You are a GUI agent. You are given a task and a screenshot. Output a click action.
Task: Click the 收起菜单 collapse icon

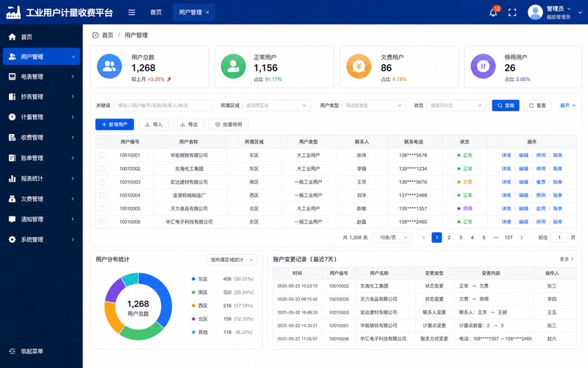(x=12, y=351)
